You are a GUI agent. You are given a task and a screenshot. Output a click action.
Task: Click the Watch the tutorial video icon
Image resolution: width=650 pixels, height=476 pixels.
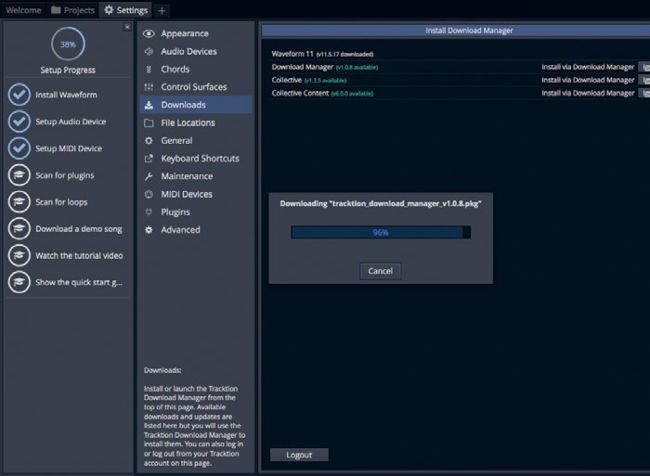click(x=19, y=255)
